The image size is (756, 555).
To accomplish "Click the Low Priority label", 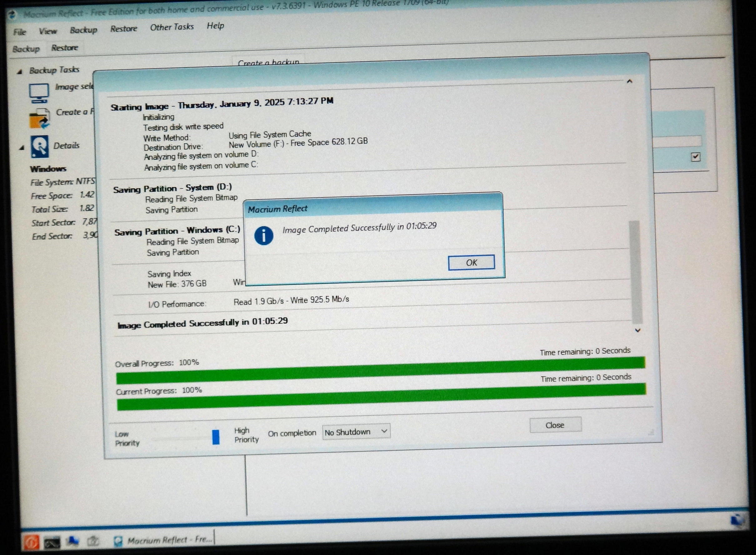I will coord(127,438).
